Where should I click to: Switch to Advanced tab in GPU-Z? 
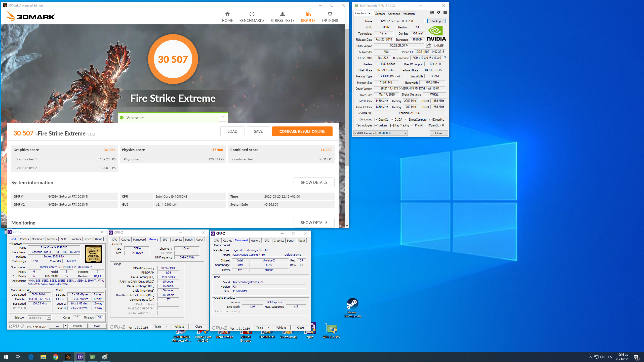point(394,14)
